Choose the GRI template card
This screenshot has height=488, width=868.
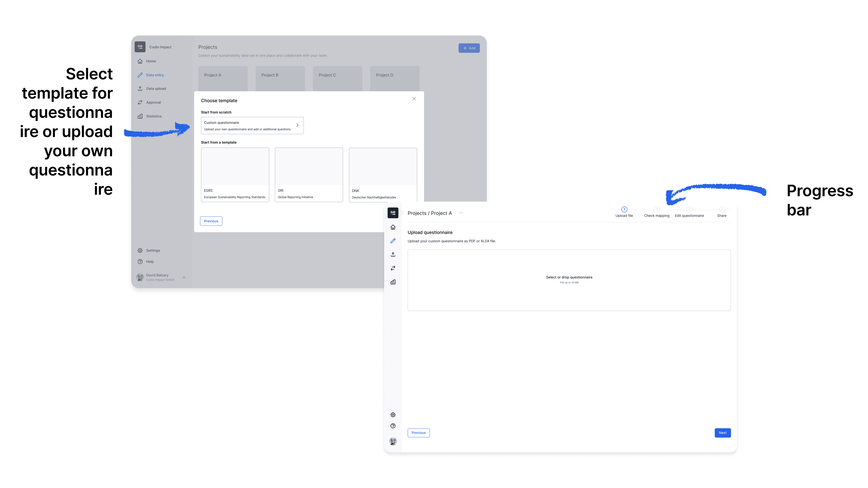click(x=309, y=175)
